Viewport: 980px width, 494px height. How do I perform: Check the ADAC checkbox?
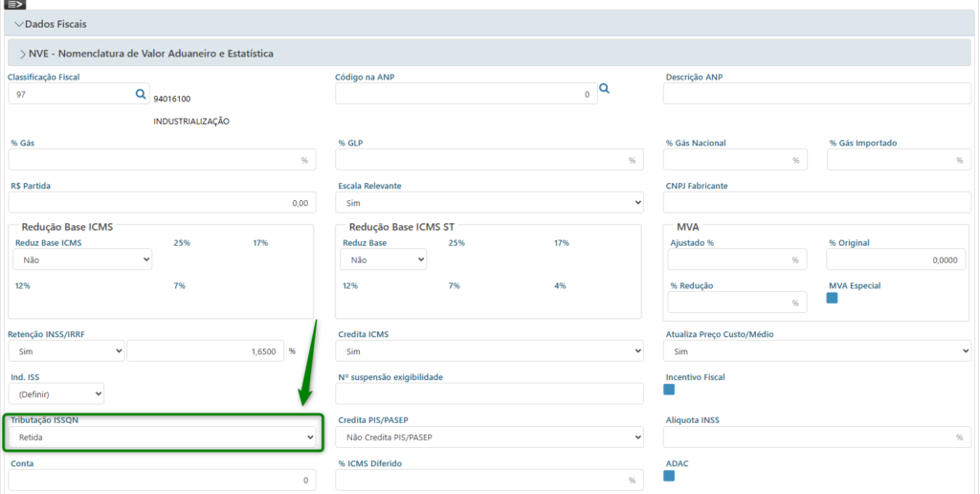(x=670, y=476)
